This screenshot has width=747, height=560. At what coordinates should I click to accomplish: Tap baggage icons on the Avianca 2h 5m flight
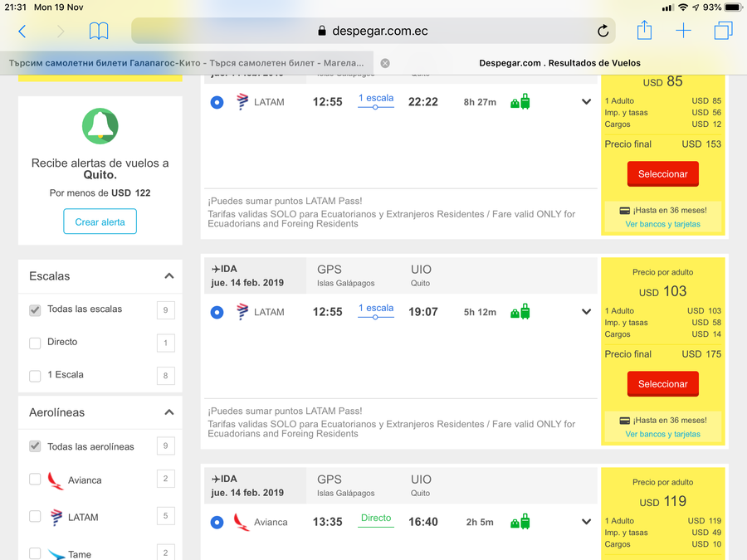coord(520,522)
